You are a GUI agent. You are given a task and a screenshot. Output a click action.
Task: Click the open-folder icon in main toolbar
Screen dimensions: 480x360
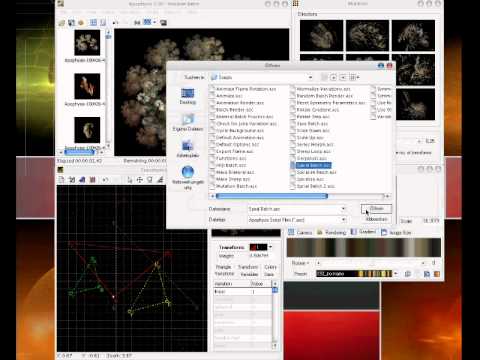tap(62, 23)
